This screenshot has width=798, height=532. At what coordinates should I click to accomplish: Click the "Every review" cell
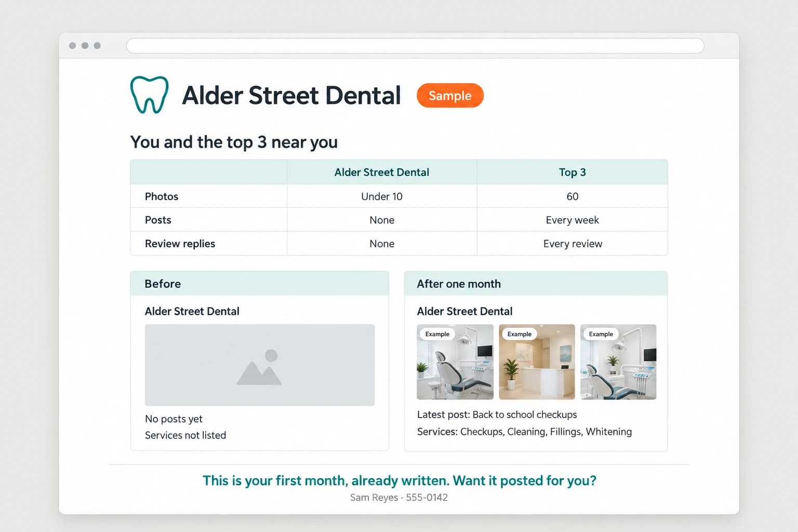[573, 244]
